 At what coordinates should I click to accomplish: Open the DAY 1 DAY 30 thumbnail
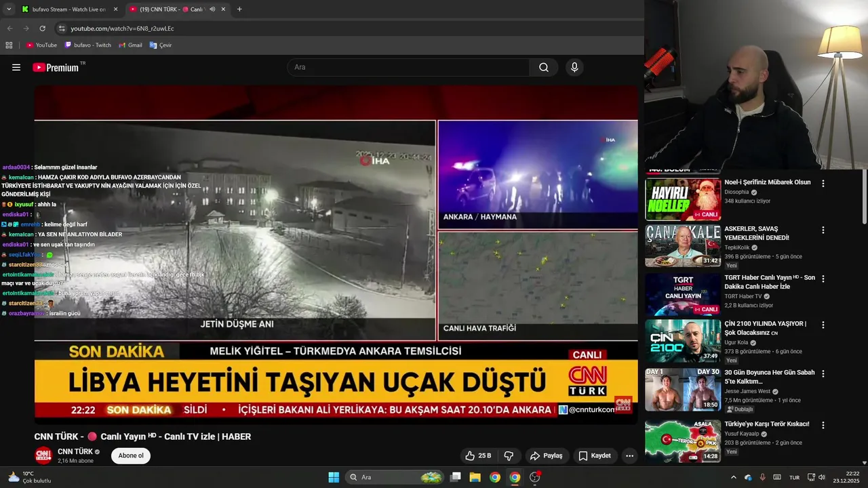click(683, 390)
